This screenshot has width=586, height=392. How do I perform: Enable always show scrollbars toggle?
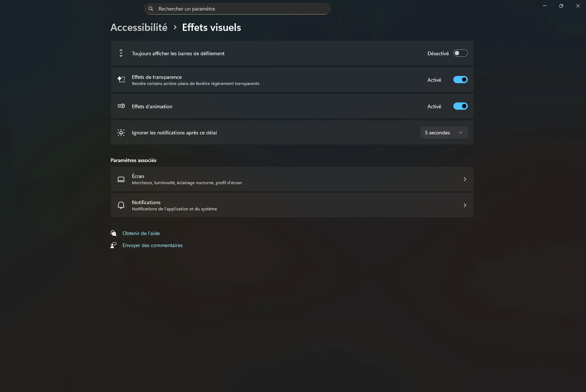[x=460, y=53]
